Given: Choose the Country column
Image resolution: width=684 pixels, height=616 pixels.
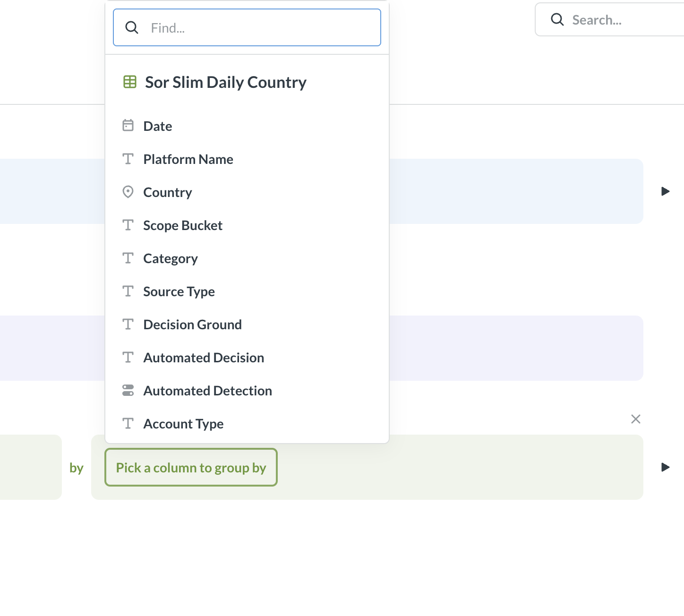Looking at the screenshot, I should [247, 192].
